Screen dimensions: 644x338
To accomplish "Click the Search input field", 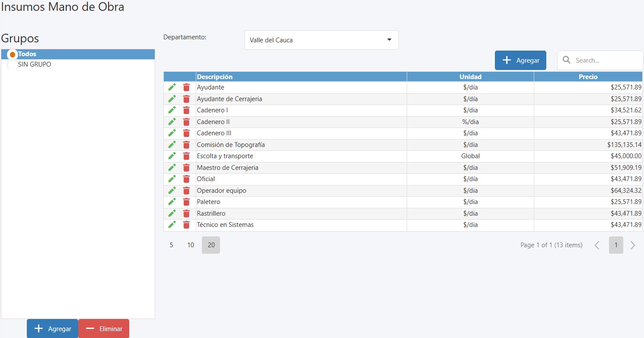I will [605, 61].
